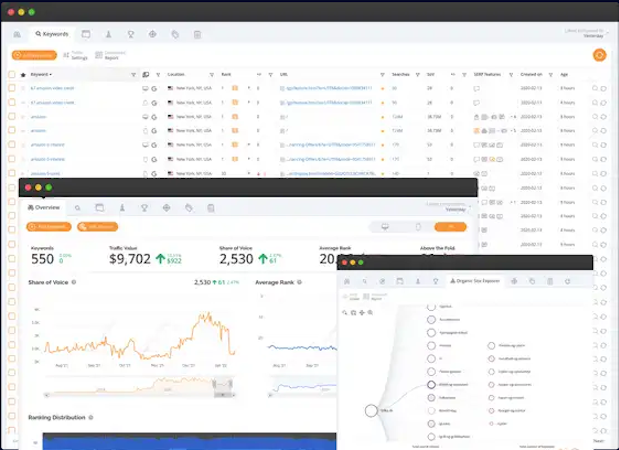Open the trophy icon tab in Organic Site Explorer window
619x450 pixels.
pyautogui.click(x=435, y=281)
